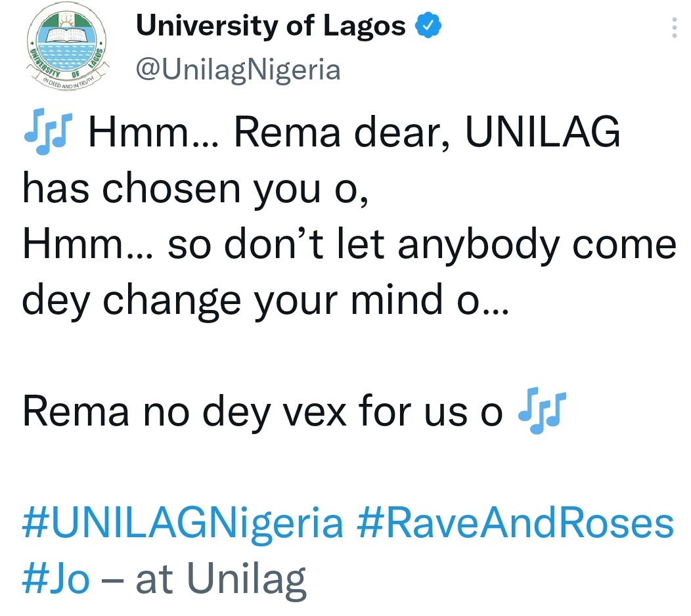Open the #UNILAGNigeria hashtag

(x=183, y=523)
